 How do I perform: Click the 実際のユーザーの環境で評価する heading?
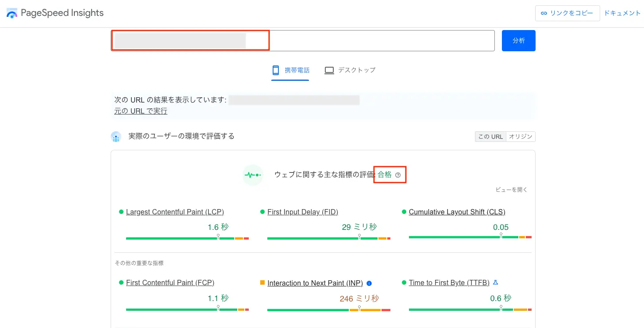[181, 136]
